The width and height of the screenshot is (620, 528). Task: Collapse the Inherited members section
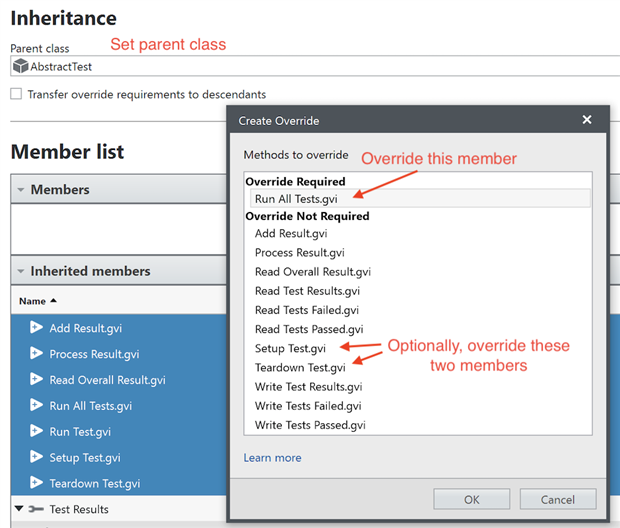coord(20,271)
